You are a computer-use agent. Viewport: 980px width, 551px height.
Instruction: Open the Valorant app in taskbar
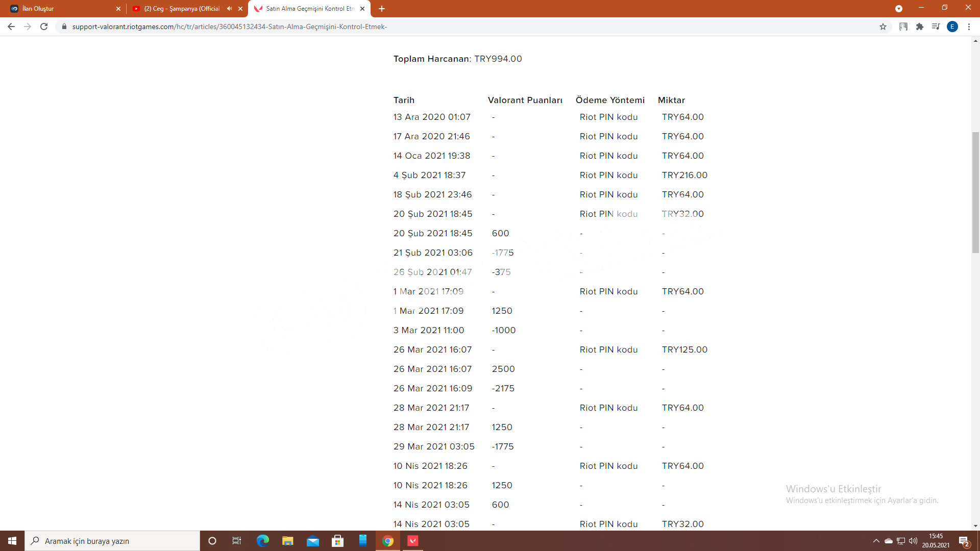click(x=413, y=541)
